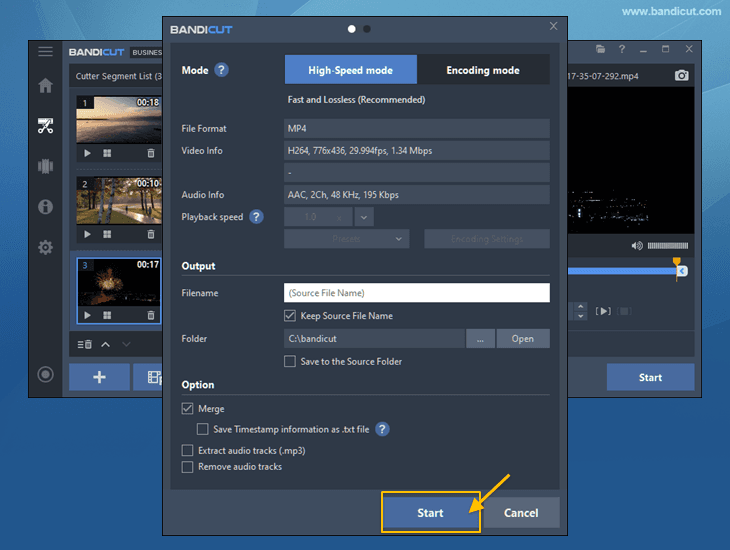Select segment 2 park thumbnail
Screen dimensions: 730x550
click(119, 201)
